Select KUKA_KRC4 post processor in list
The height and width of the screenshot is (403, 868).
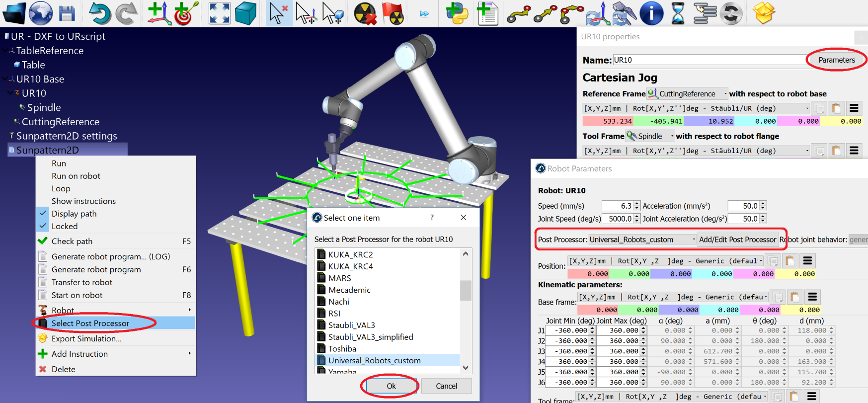pyautogui.click(x=351, y=266)
